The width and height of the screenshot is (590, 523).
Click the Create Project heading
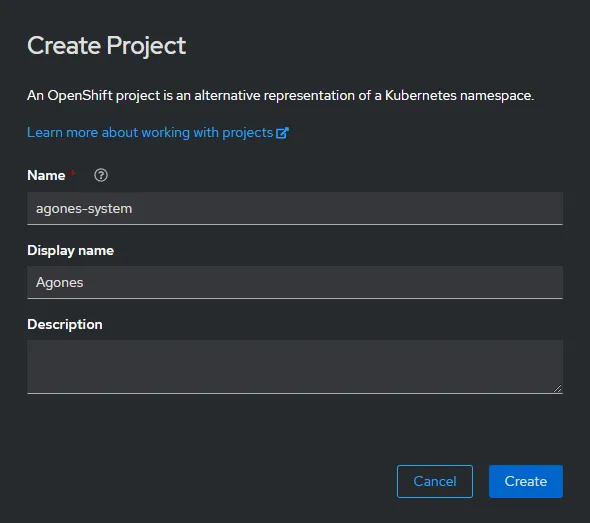point(106,46)
